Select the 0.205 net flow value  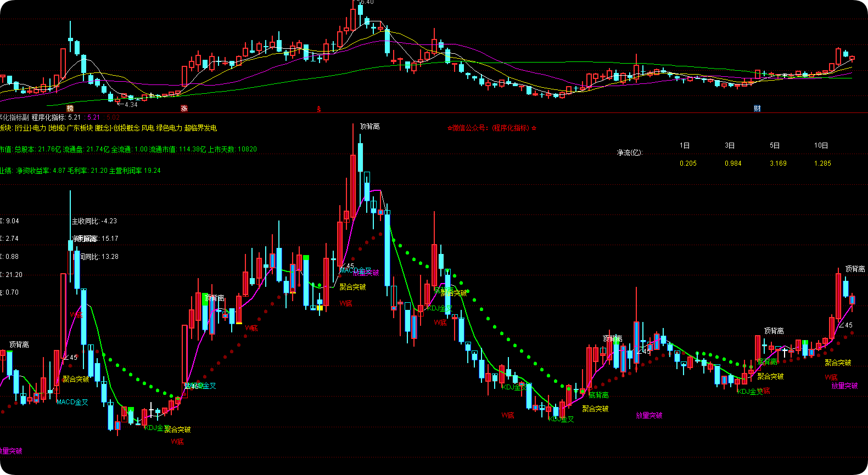[688, 163]
